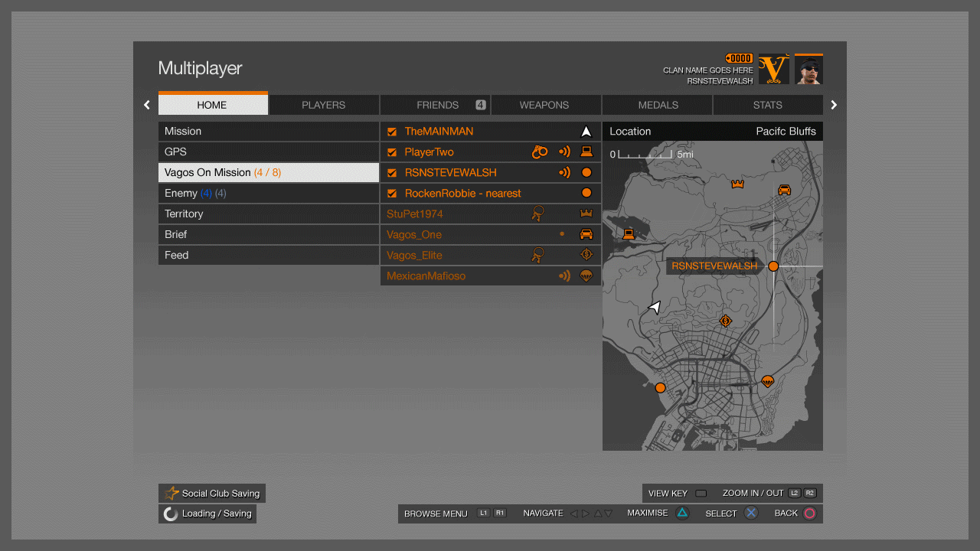This screenshot has height=551, width=980.
Task: Click the target icon on Vagos_Elite row
Action: 586,255
